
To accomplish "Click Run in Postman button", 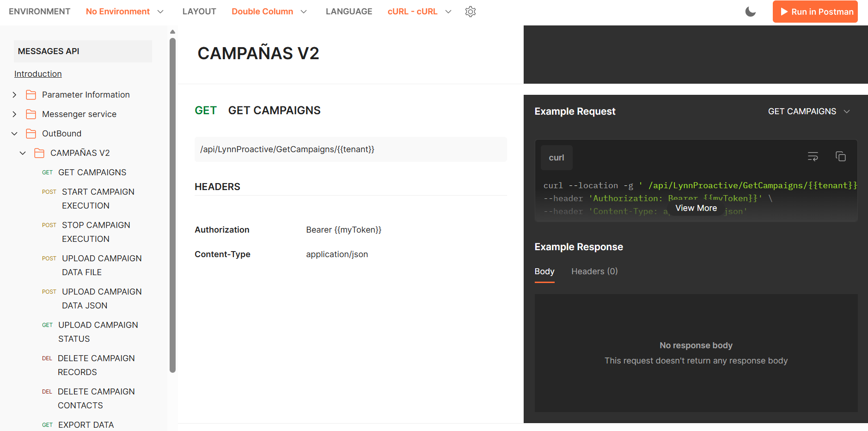I will (x=815, y=12).
